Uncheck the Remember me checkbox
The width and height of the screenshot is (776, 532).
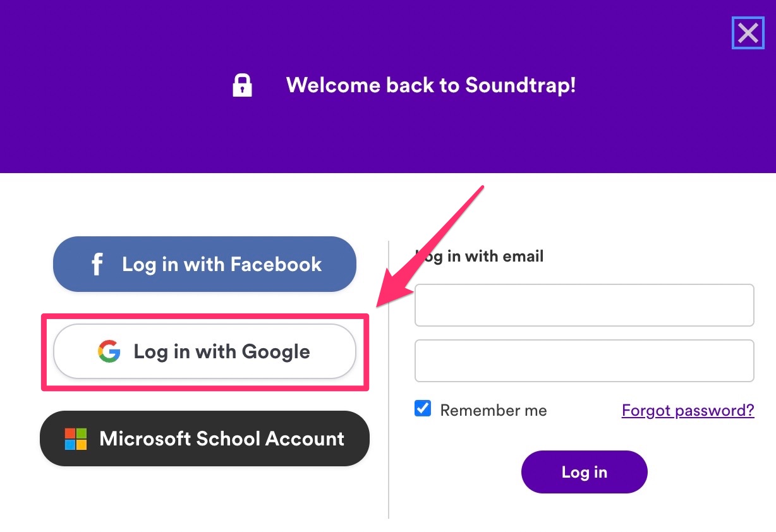pyautogui.click(x=423, y=408)
